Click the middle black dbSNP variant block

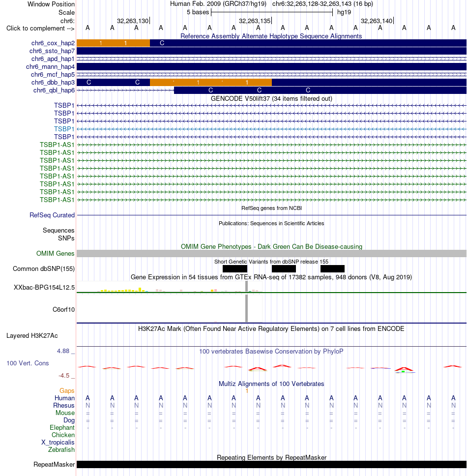(x=284, y=268)
